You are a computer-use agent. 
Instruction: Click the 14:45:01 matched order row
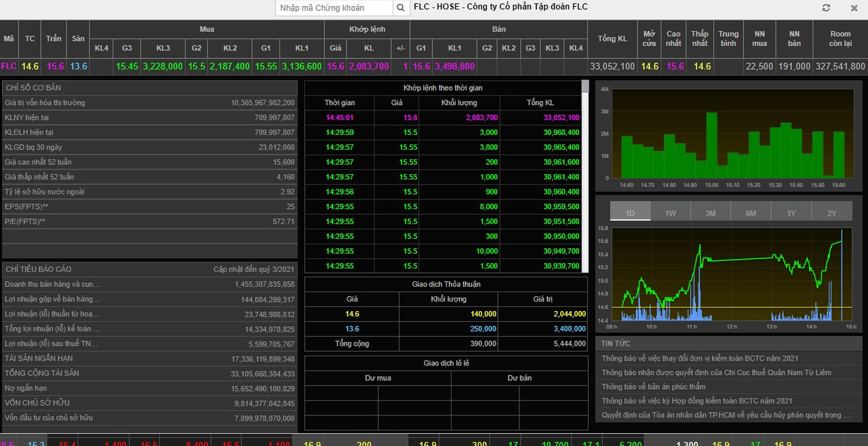[443, 117]
